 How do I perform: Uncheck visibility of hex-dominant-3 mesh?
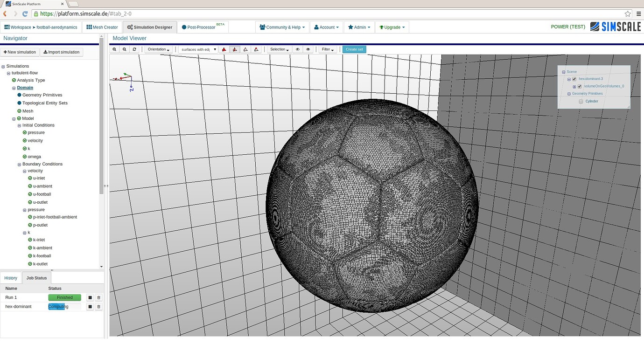click(x=574, y=79)
